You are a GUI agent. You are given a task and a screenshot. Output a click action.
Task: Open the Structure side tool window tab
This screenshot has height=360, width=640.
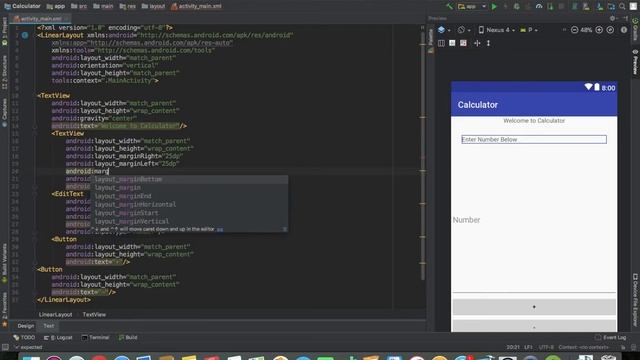click(4, 73)
